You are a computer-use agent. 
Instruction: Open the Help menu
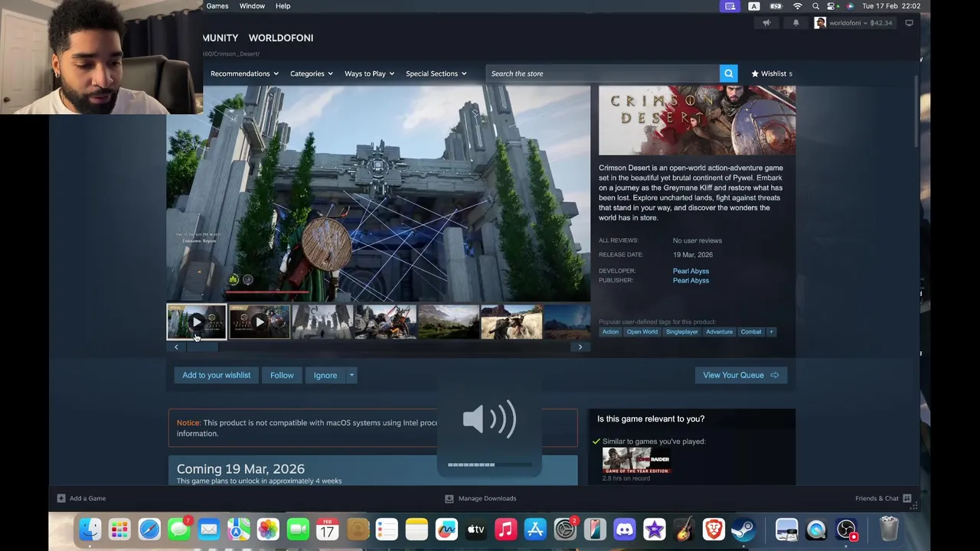283,6
